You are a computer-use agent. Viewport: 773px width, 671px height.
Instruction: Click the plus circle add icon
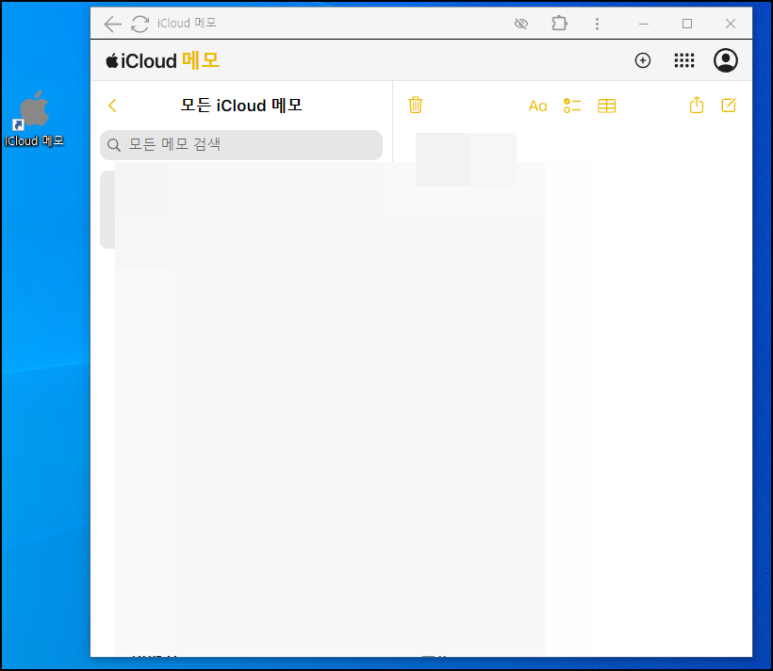point(642,61)
